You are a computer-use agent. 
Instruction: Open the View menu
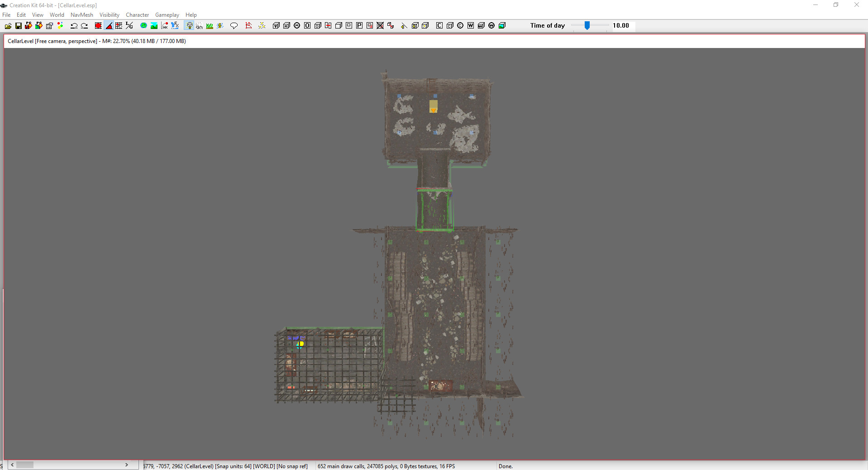(38, 15)
